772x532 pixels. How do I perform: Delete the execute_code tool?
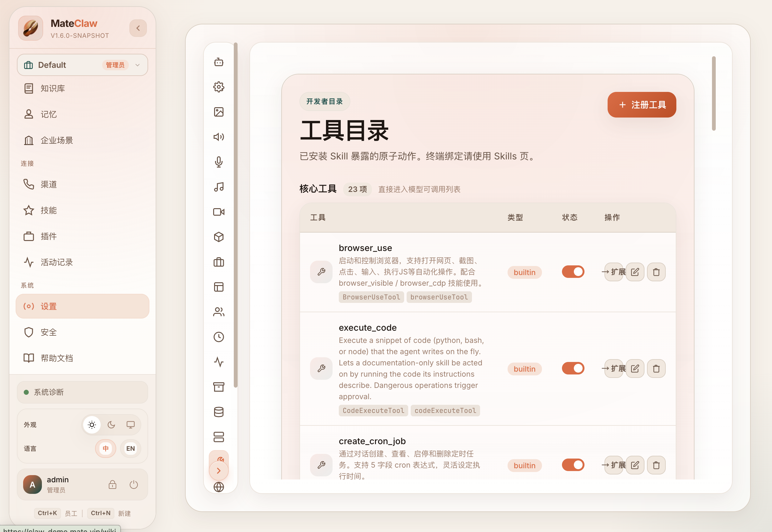coord(656,369)
